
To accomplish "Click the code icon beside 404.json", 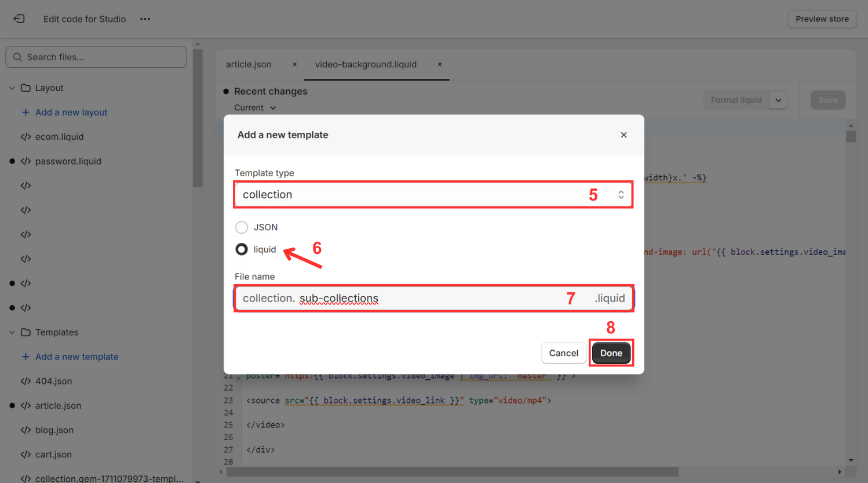I will click(x=25, y=382).
